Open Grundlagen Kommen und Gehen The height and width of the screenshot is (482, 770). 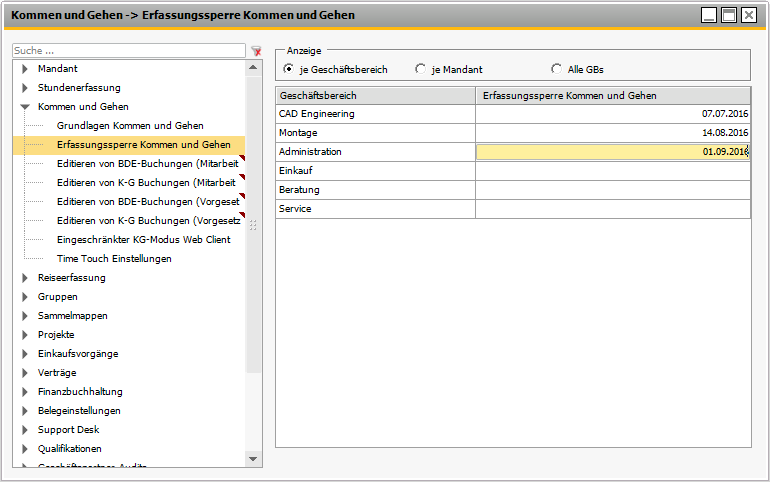[130, 126]
